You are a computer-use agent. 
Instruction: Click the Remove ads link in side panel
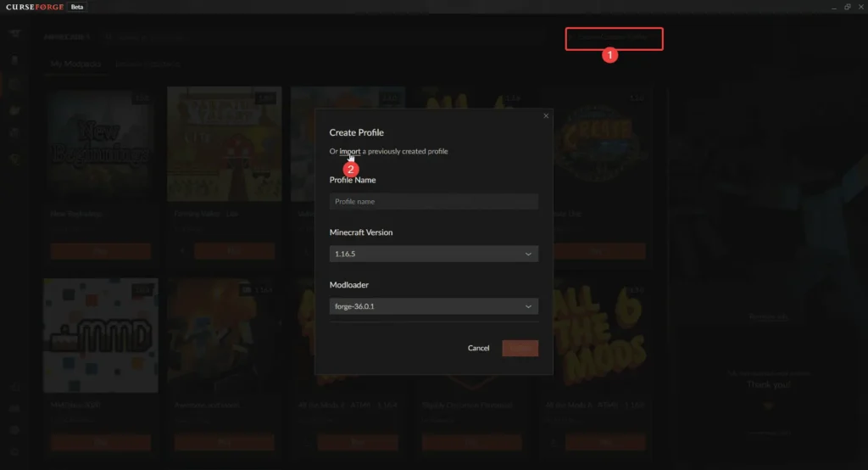[767, 317]
